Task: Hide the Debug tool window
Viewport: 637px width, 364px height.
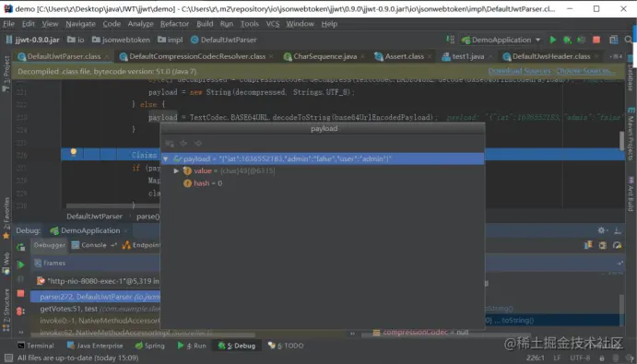Action: click(618, 230)
